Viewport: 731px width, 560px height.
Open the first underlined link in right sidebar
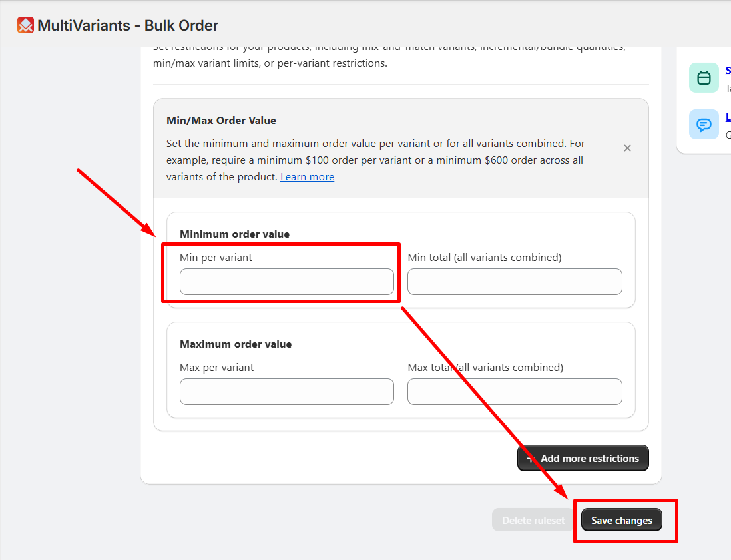point(728,71)
